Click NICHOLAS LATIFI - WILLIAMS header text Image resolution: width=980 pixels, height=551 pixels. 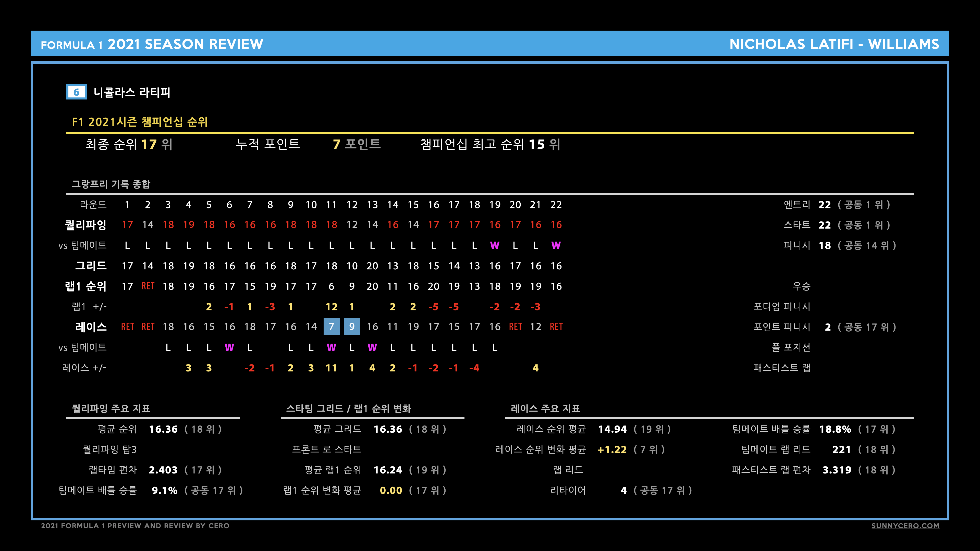(834, 44)
